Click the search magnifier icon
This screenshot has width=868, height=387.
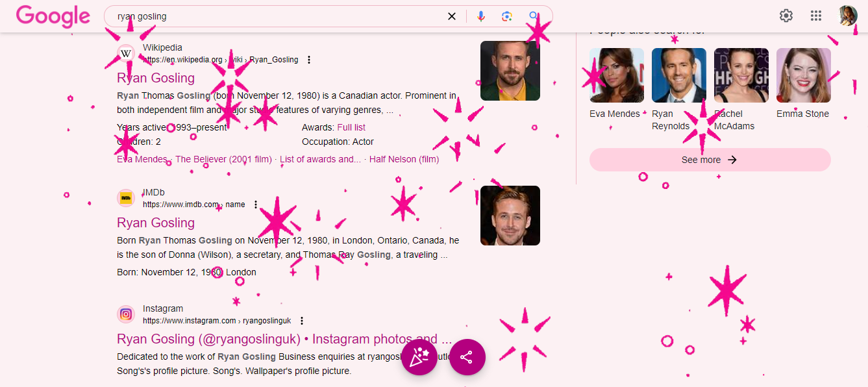(534, 16)
